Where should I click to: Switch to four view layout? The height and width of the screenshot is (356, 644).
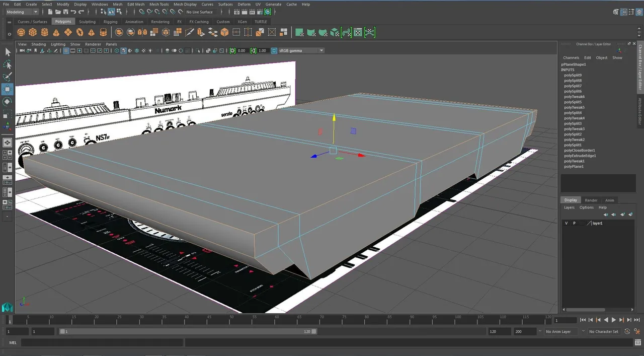pos(8,155)
